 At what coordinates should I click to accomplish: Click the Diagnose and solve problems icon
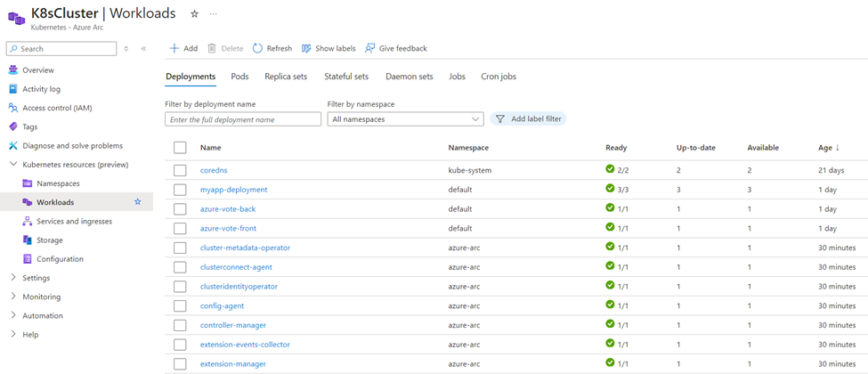(x=13, y=145)
